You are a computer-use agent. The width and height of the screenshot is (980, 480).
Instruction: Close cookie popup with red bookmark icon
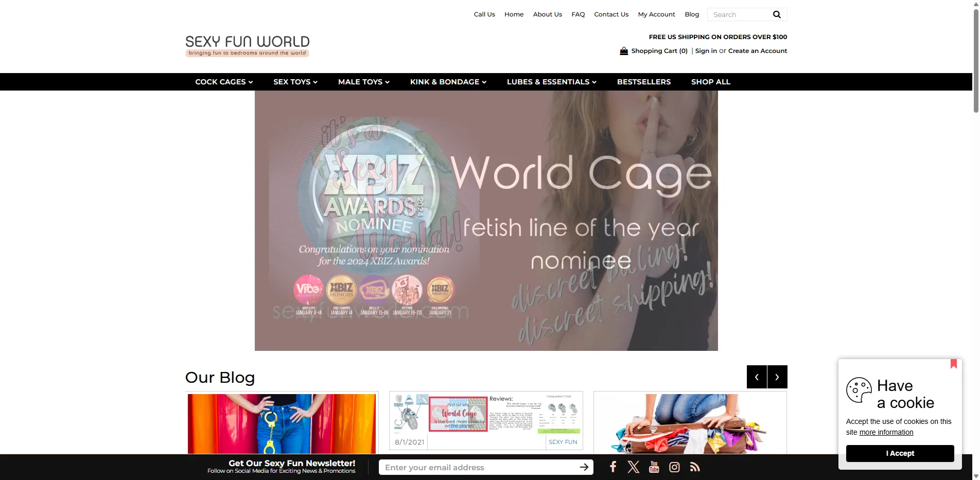pyautogui.click(x=953, y=364)
